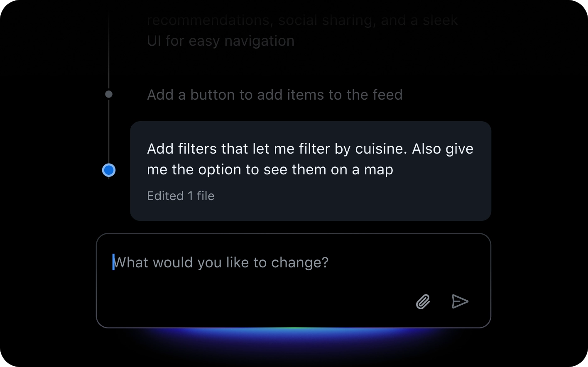Expand the filters message's file change summary
Screen dimensions: 588x367
coord(181,196)
